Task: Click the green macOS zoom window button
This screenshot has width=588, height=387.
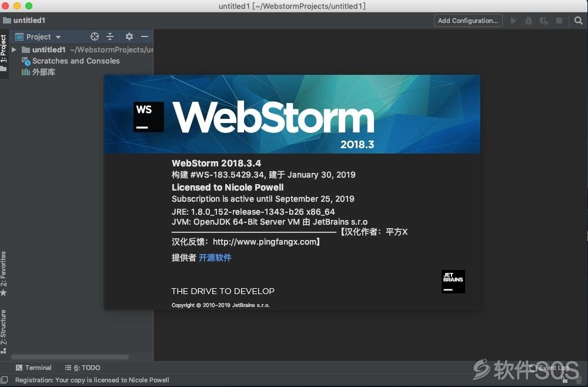Action: coord(28,6)
